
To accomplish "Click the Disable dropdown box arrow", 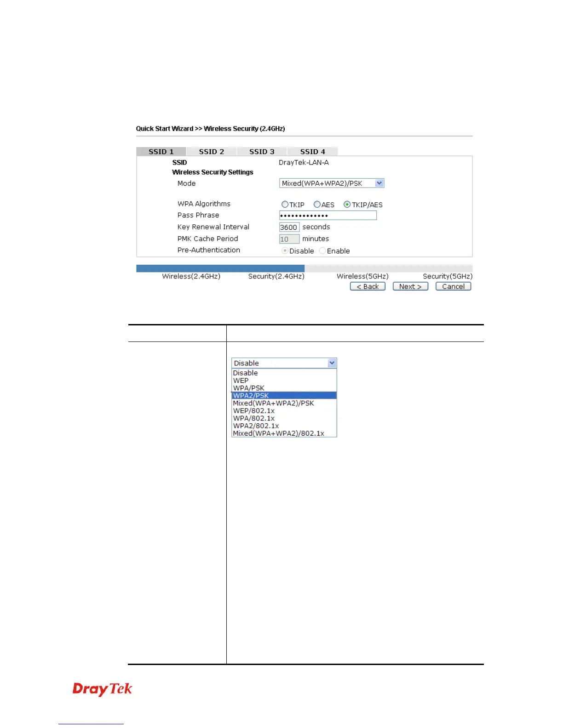I will tap(332, 363).
